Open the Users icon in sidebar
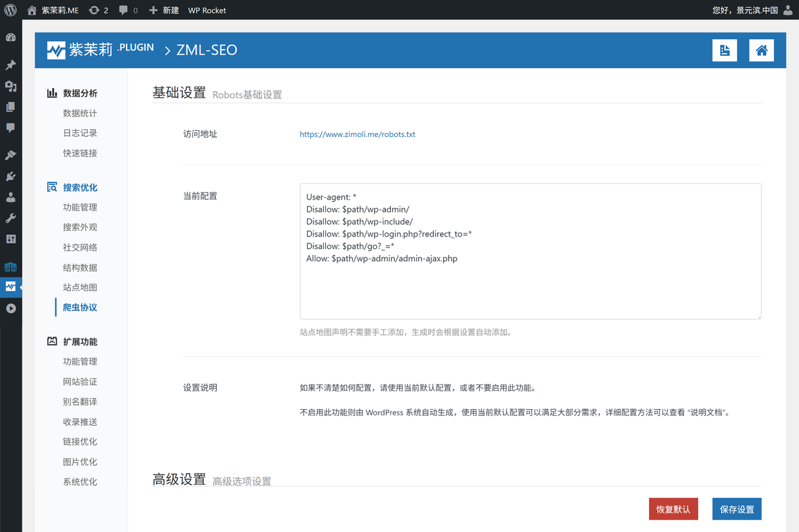Image resolution: width=799 pixels, height=532 pixels. point(10,197)
